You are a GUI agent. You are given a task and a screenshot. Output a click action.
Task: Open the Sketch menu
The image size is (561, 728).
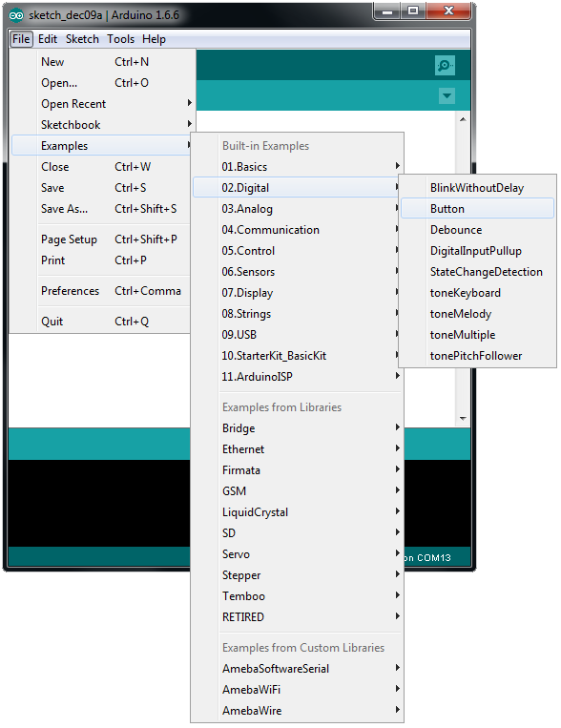[x=82, y=39]
